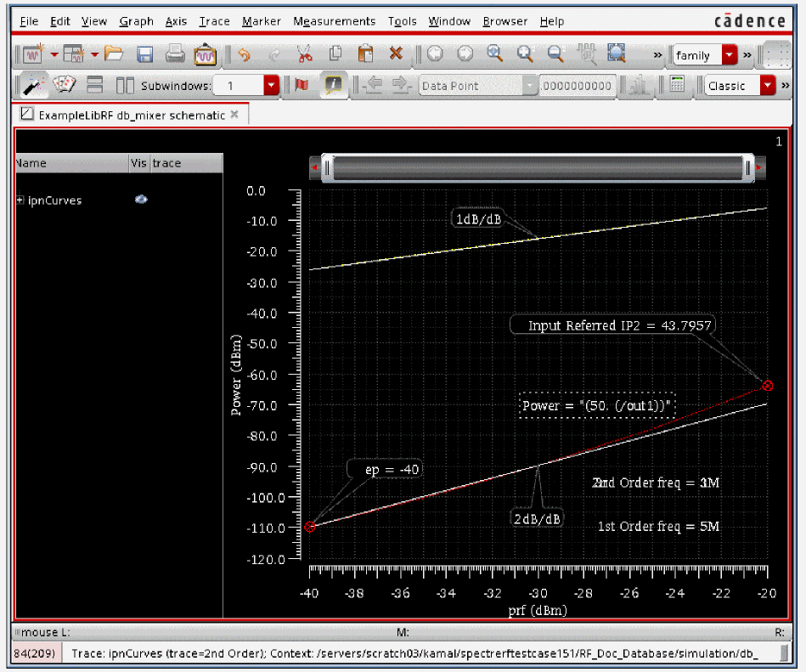Click the Cut scissors icon
The height and width of the screenshot is (672, 806).
304,54
